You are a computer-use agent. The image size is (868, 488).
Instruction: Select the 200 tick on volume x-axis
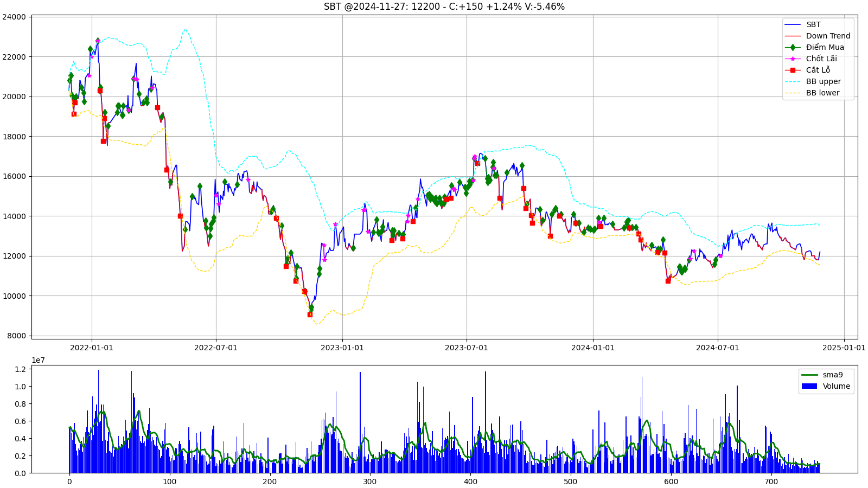click(x=270, y=481)
